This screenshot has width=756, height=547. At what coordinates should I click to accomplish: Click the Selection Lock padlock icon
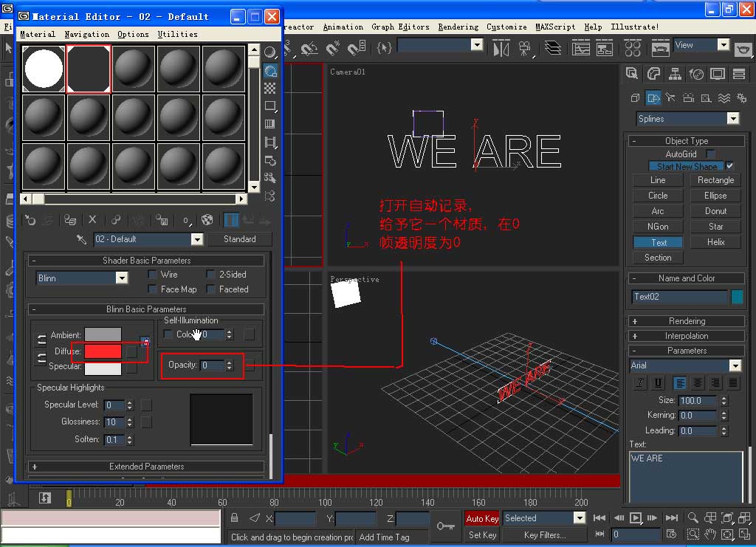click(234, 518)
